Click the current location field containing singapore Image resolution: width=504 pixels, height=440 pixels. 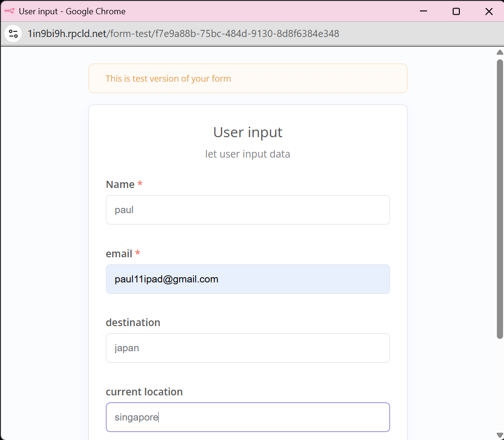click(x=248, y=417)
